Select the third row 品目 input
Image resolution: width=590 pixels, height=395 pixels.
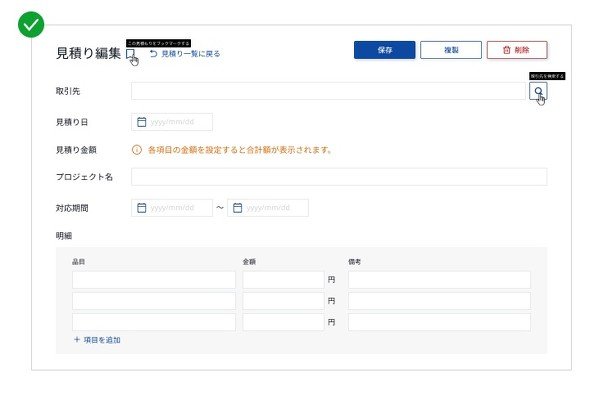coord(154,322)
